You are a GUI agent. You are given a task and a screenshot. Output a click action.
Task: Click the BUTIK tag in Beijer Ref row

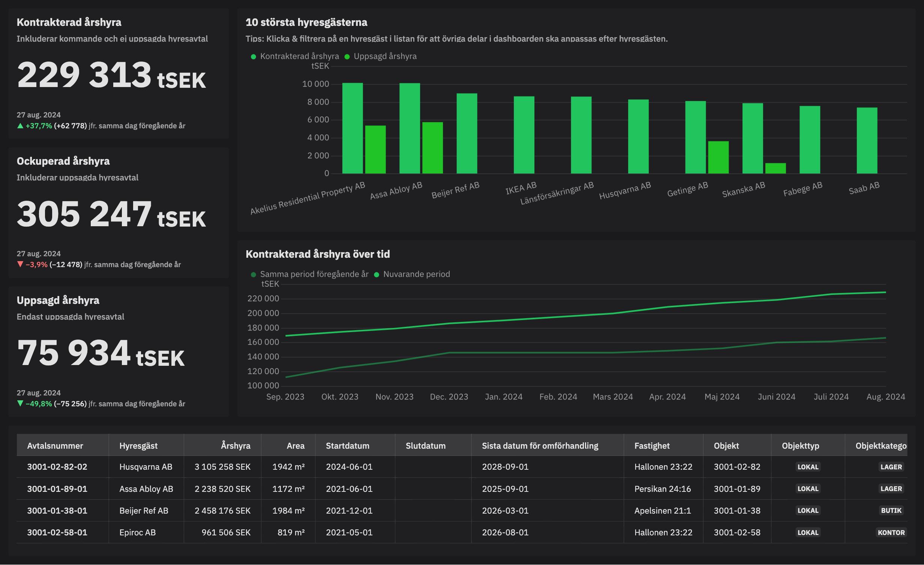point(891,511)
